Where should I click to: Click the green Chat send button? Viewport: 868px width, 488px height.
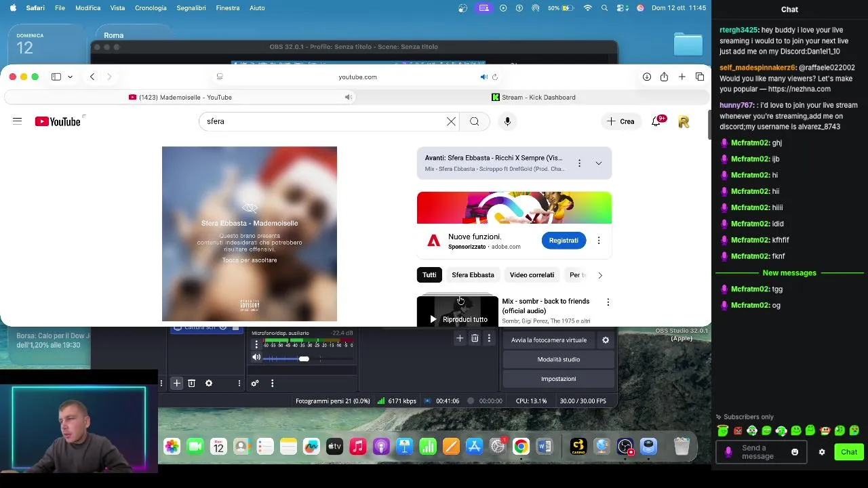click(x=849, y=452)
